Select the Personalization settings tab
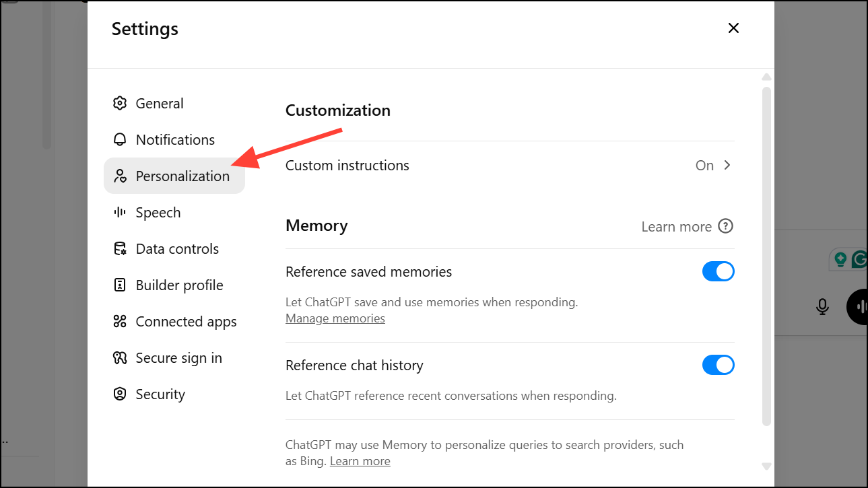This screenshot has height=488, width=868. pyautogui.click(x=174, y=176)
